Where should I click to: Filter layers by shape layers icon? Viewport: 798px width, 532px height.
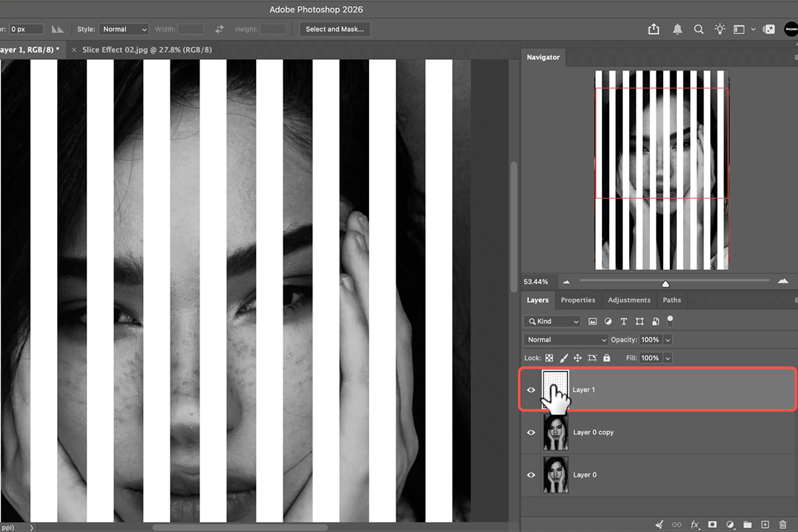click(640, 321)
